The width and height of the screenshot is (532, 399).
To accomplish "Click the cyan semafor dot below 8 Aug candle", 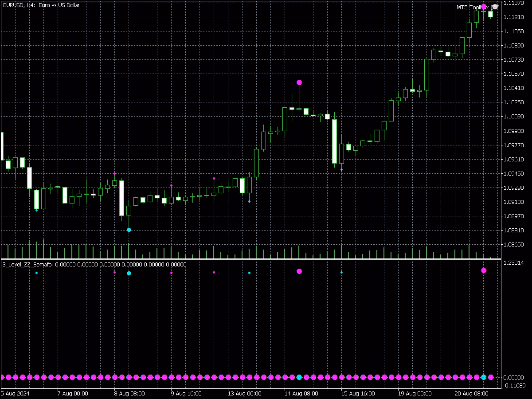I will click(129, 229).
